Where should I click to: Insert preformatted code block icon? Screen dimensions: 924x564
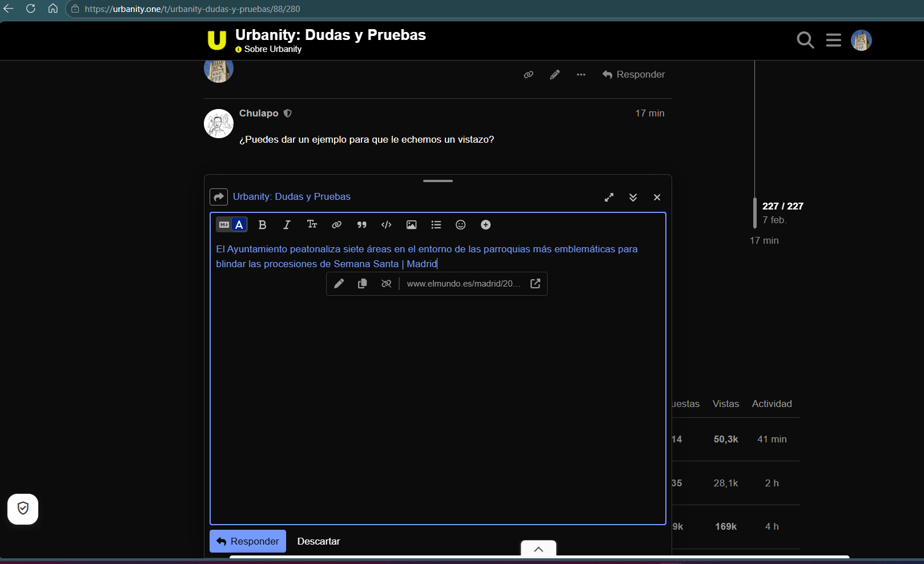pos(387,225)
